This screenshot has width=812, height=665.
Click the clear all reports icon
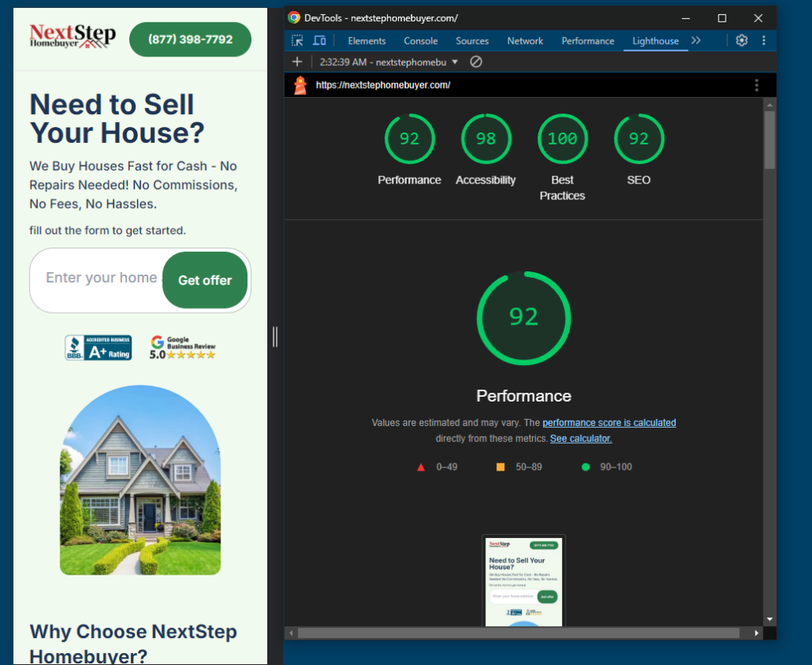click(x=476, y=62)
